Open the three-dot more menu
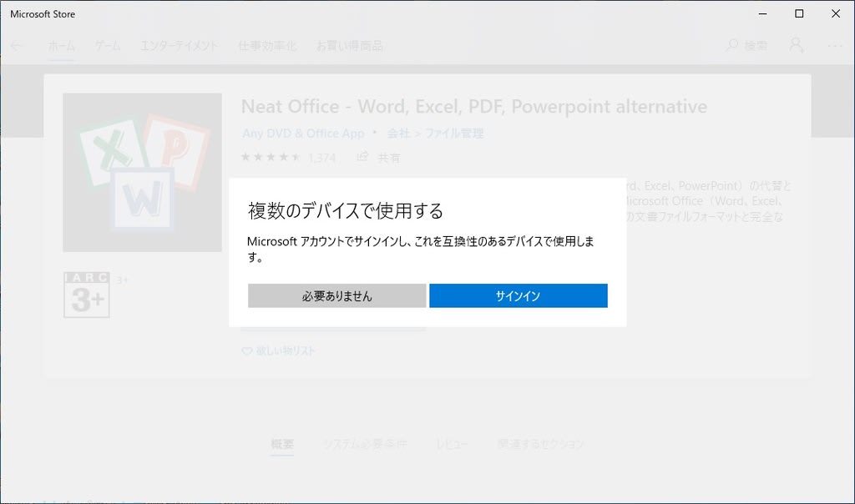 pos(835,46)
